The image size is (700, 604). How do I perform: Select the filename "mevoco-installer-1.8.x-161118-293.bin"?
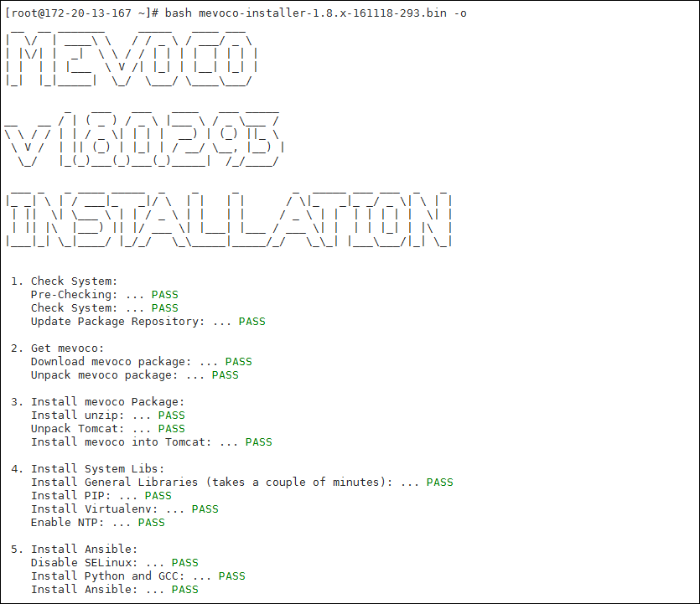(x=323, y=13)
